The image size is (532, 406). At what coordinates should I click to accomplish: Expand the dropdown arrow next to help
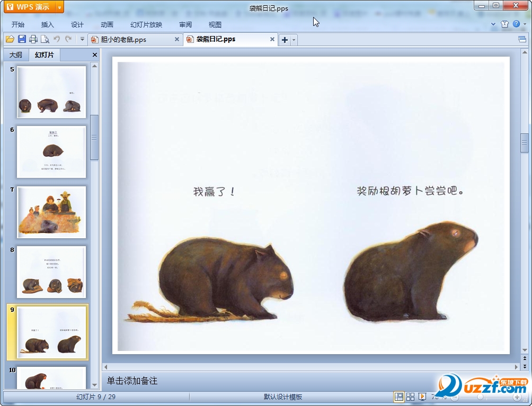tap(525, 24)
